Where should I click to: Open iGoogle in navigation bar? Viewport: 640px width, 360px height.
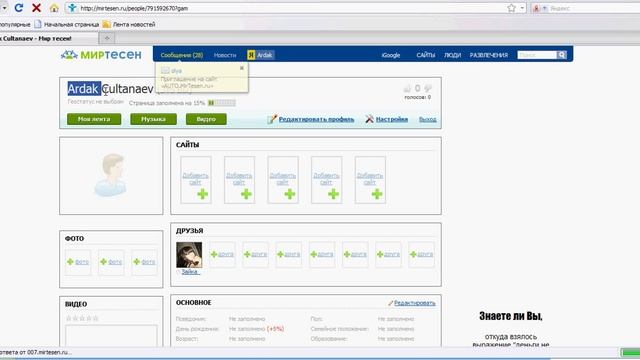click(x=391, y=55)
